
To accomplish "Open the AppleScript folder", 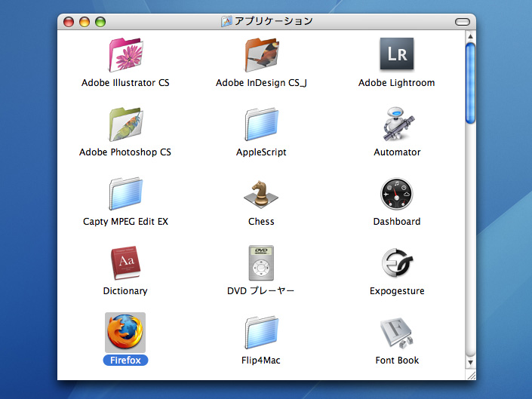I will tap(261, 124).
